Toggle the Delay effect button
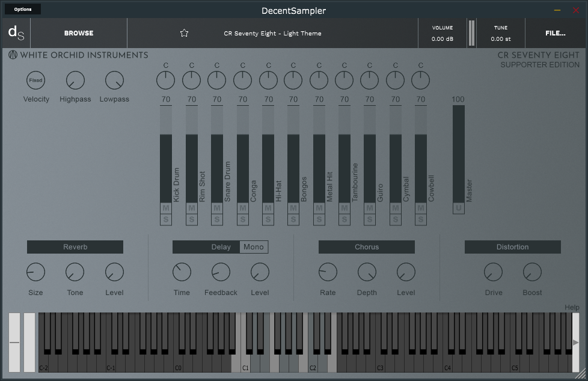 (x=206, y=247)
